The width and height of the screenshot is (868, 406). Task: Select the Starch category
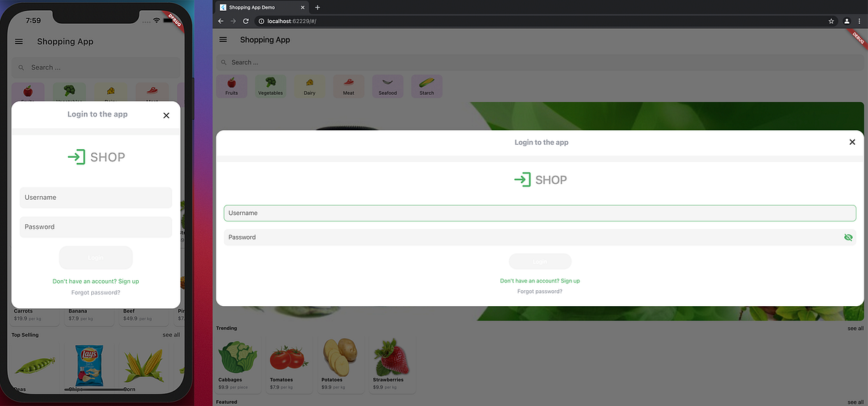(x=427, y=86)
